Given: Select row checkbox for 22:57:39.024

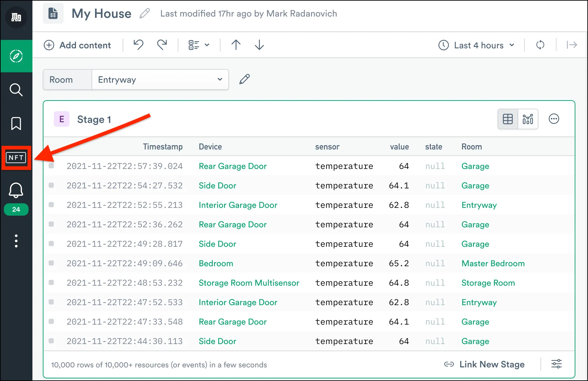Looking at the screenshot, I should 51,166.
